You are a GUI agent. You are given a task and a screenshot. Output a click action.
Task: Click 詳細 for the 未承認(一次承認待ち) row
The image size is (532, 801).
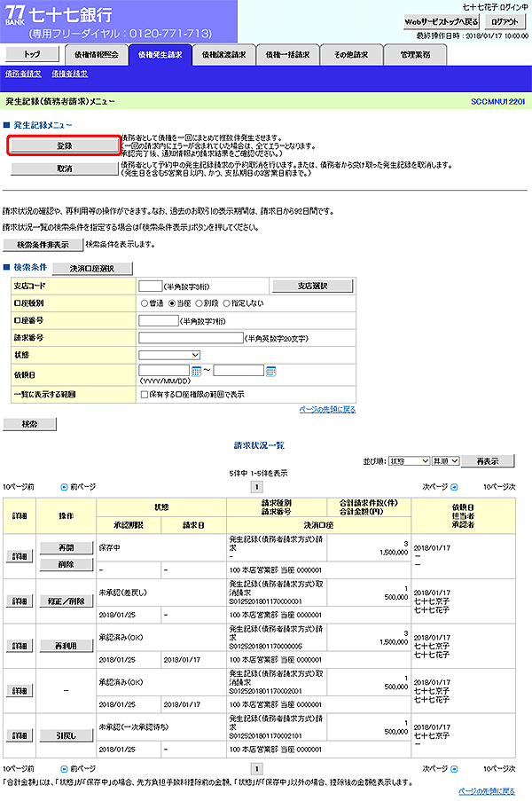coord(20,735)
